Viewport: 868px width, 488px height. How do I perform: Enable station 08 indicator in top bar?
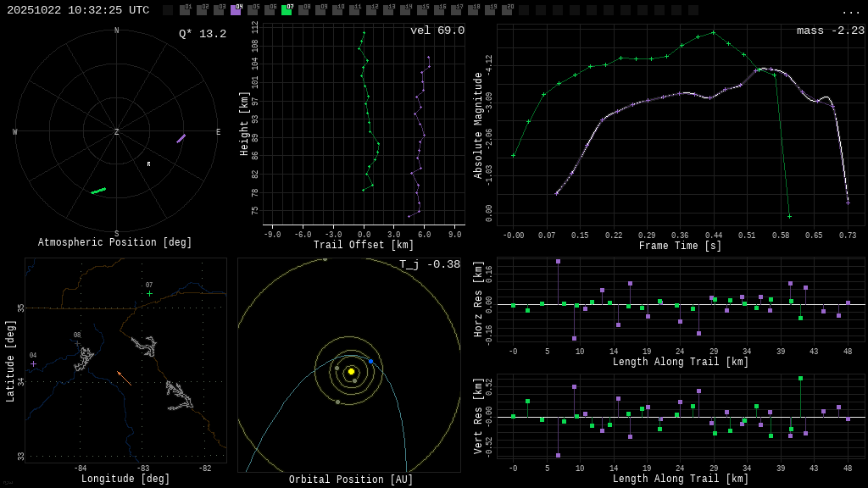[x=303, y=10]
